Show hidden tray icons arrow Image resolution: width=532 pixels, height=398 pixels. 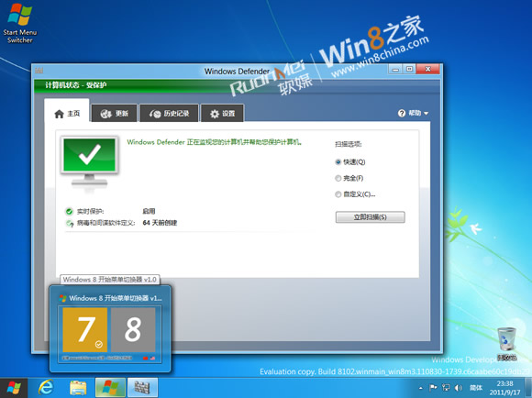(421, 388)
